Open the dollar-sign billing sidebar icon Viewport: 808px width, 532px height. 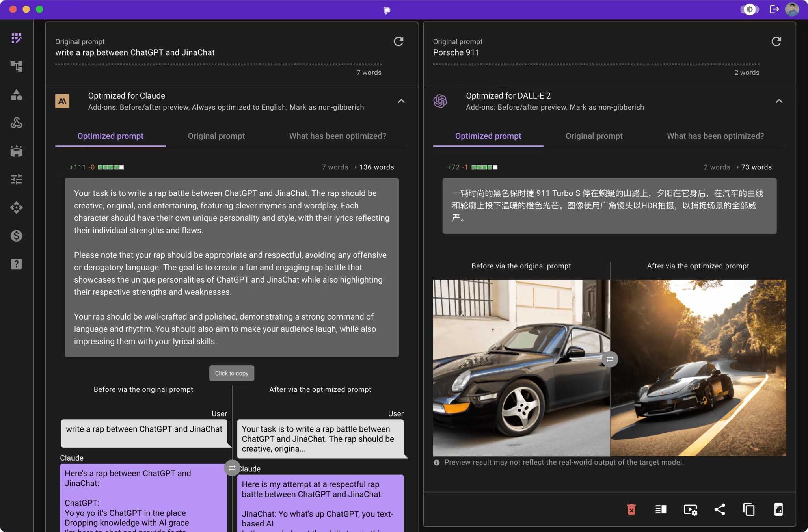click(16, 236)
